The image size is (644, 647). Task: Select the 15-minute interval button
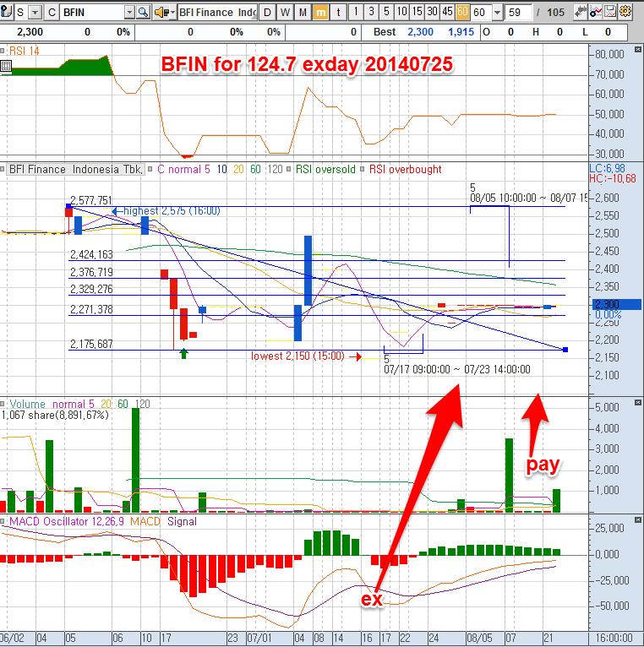tap(417, 12)
